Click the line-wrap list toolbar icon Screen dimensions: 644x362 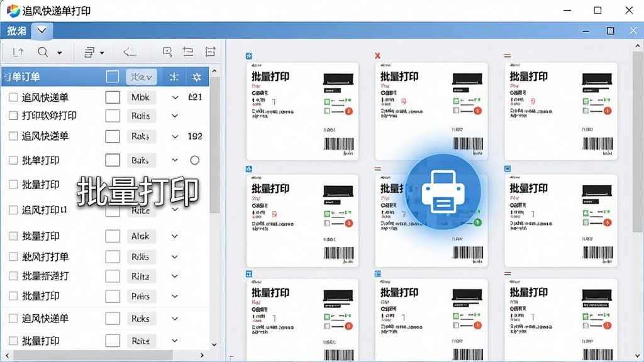tap(89, 52)
